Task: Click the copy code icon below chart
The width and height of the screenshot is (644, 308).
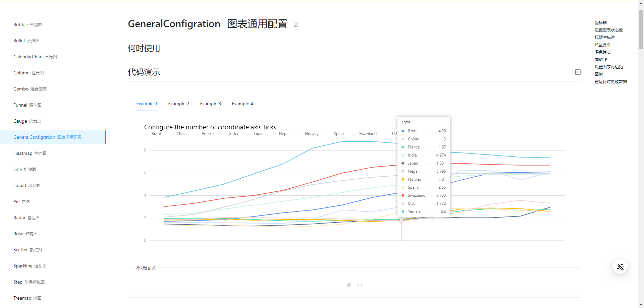Action: [x=349, y=285]
